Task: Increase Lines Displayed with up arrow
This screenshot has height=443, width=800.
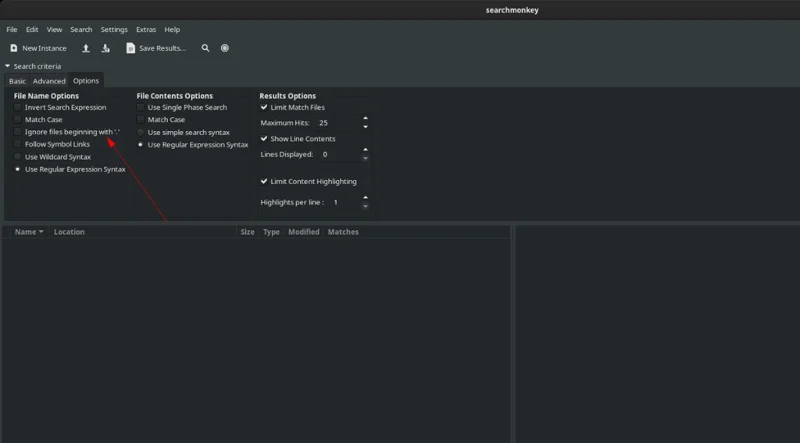Action: pos(365,150)
